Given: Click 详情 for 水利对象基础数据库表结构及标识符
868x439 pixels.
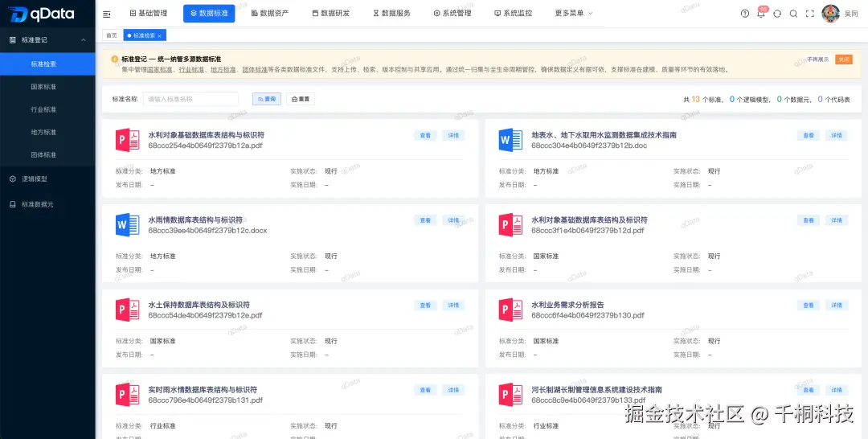Looking at the screenshot, I should tap(837, 220).
